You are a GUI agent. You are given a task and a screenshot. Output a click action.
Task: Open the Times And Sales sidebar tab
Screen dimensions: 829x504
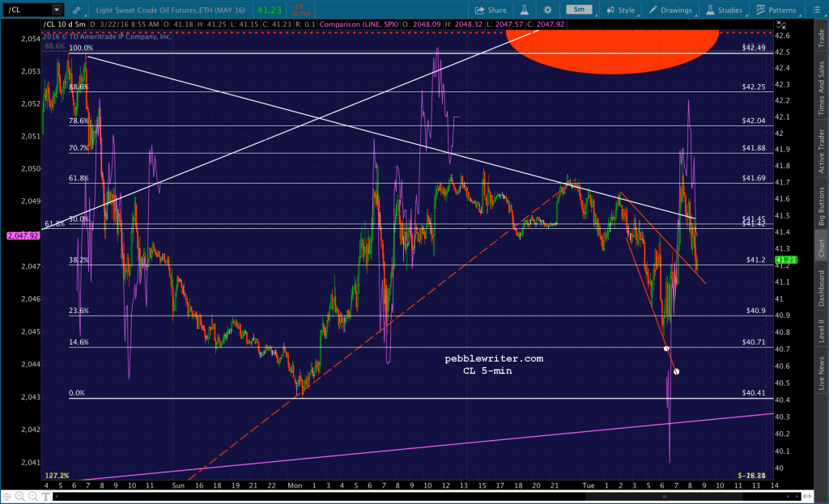pyautogui.click(x=822, y=87)
